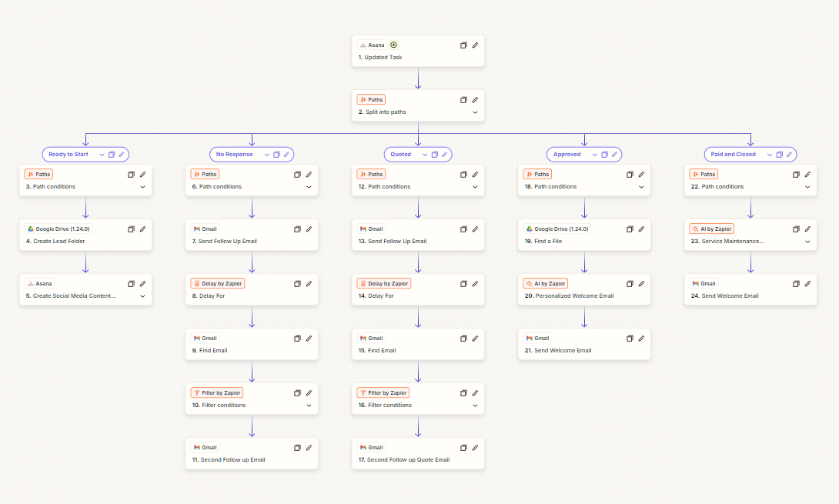839x504 pixels.
Task: Expand the Split into paths step
Action: [475, 112]
